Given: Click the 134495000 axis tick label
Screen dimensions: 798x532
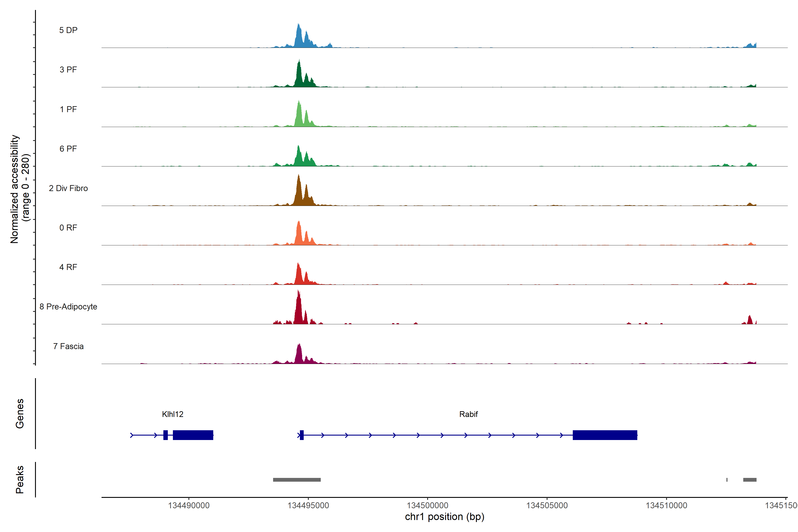Looking at the screenshot, I should point(308,505).
